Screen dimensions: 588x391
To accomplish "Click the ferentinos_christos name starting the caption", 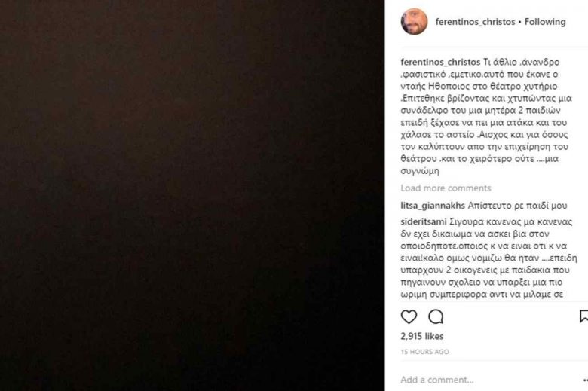I will point(440,62).
